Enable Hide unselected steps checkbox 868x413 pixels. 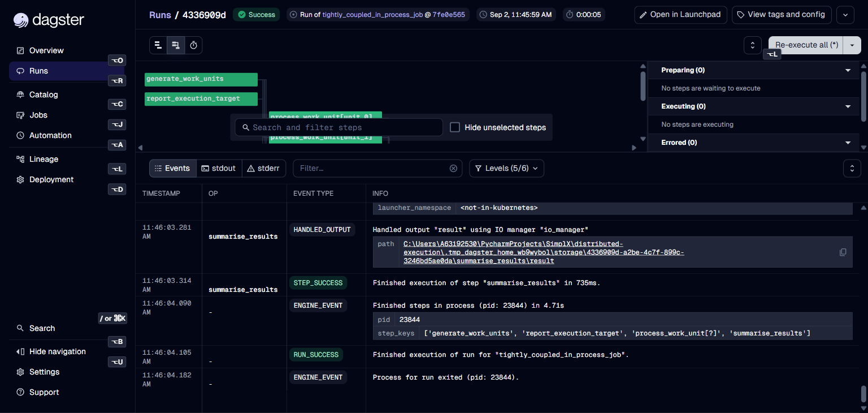tap(455, 127)
